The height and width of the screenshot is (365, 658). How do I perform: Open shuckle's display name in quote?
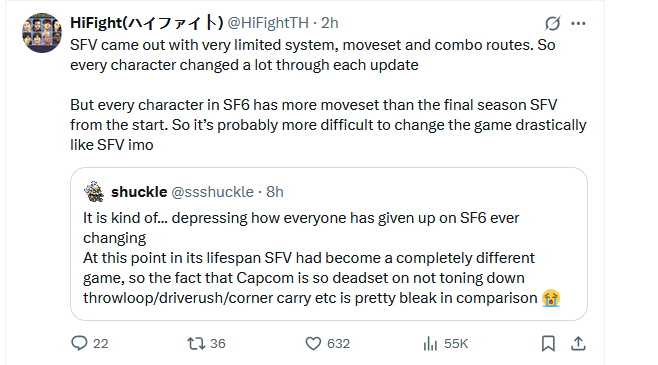(x=139, y=192)
